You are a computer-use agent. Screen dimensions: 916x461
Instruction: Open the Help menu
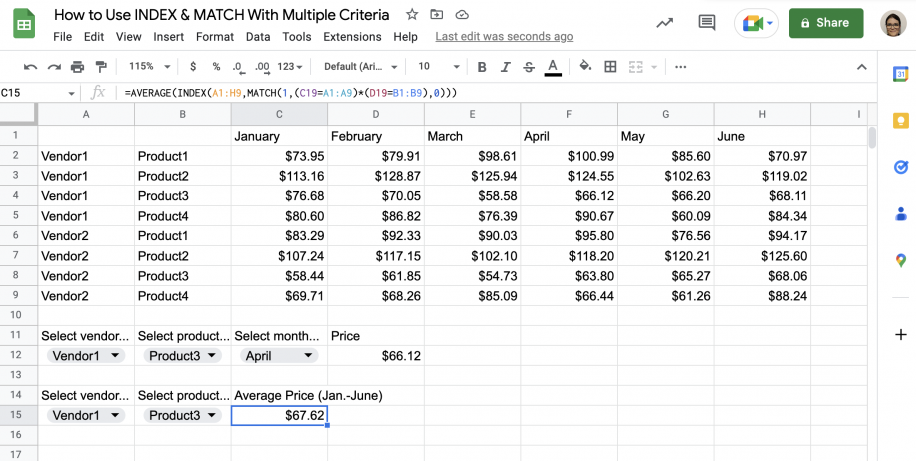[x=405, y=37]
